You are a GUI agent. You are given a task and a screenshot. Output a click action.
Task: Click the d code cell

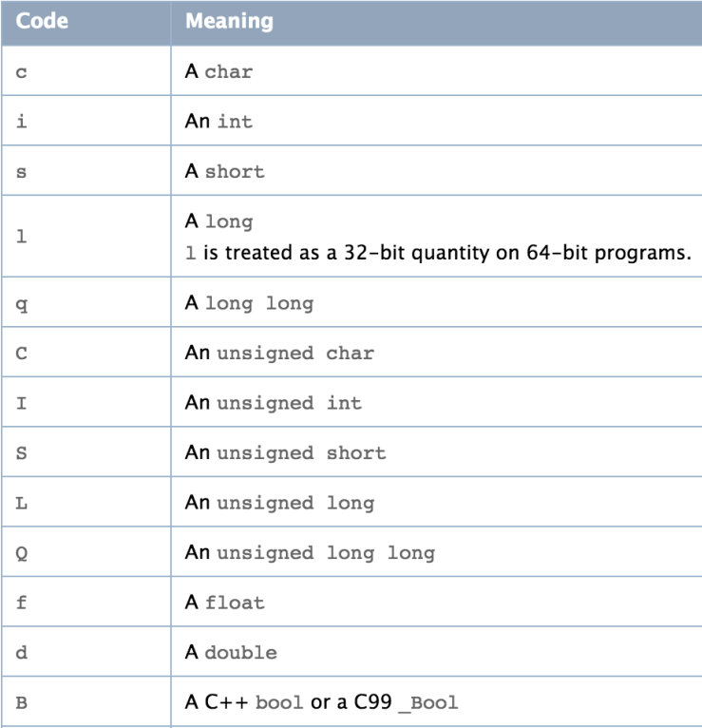point(22,653)
